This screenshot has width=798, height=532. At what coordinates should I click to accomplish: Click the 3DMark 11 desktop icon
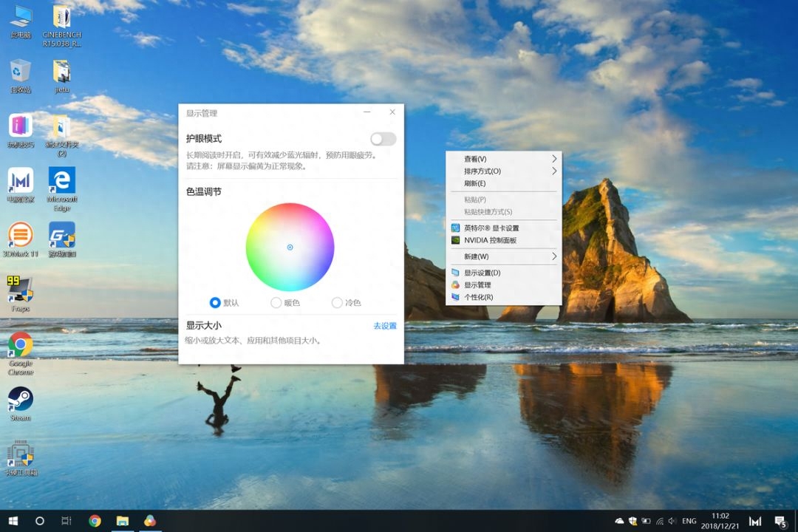20,236
